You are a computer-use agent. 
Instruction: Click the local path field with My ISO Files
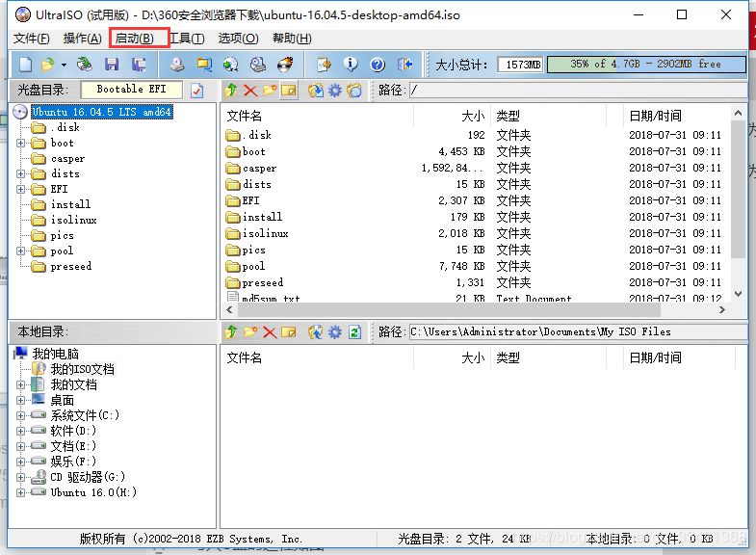578,331
